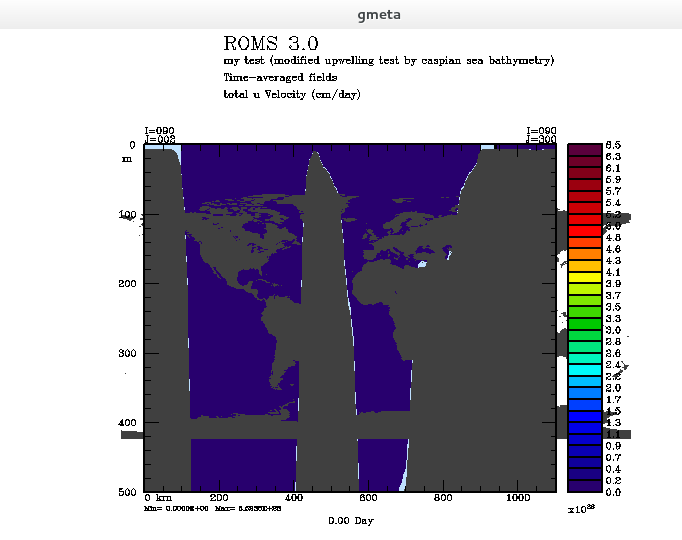Click the '0.00 Day' label below the plot
The height and width of the screenshot is (540, 682).
pyautogui.click(x=351, y=520)
